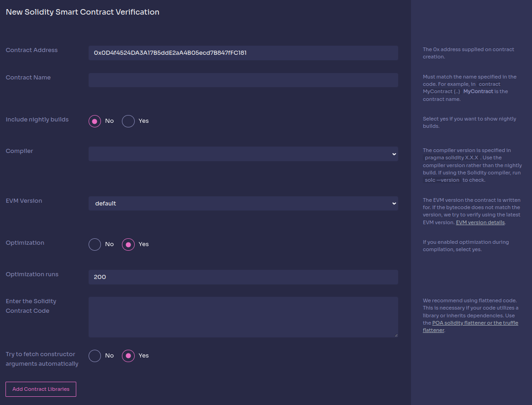
Task: Expand the Compiler dropdown chevron
Action: point(393,154)
